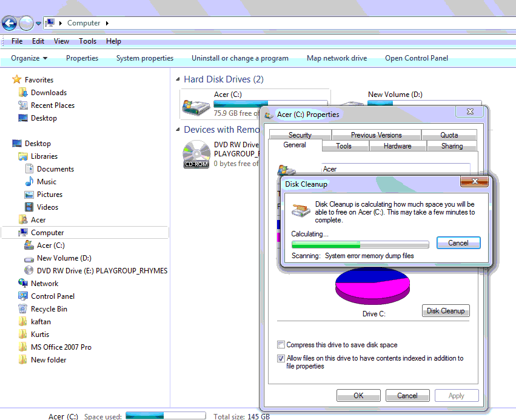Click the Acer drive label text field

tap(395, 169)
